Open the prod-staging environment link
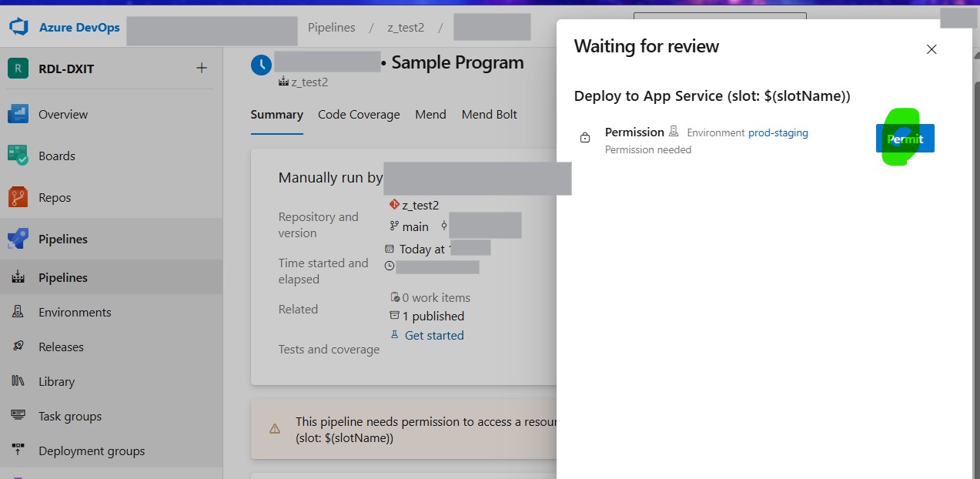The height and width of the screenshot is (479, 980). (778, 132)
